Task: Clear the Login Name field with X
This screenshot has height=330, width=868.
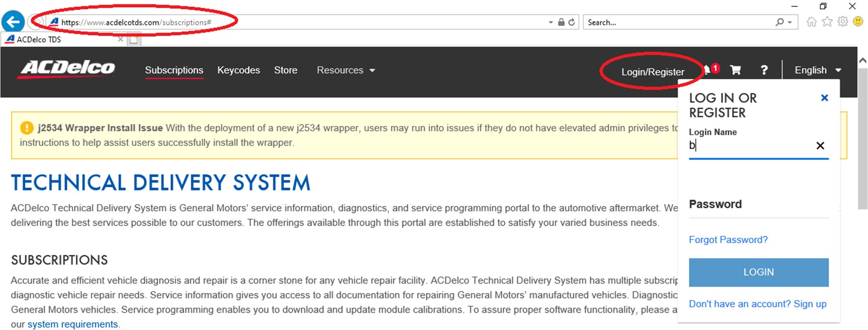Action: coord(820,146)
